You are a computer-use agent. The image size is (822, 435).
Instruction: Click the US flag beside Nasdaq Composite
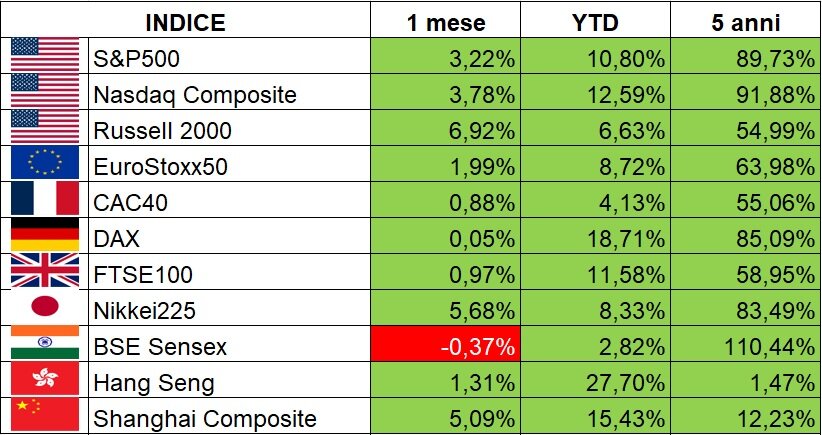point(44,94)
